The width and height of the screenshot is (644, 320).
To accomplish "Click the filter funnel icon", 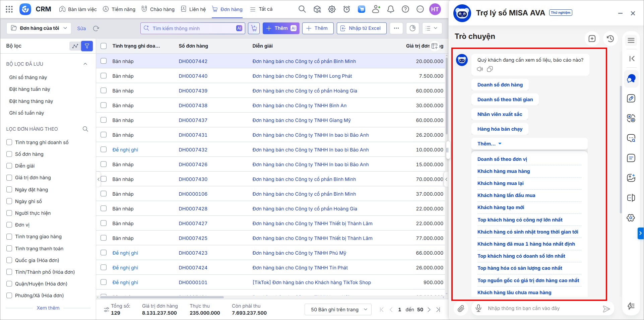I will [x=87, y=46].
